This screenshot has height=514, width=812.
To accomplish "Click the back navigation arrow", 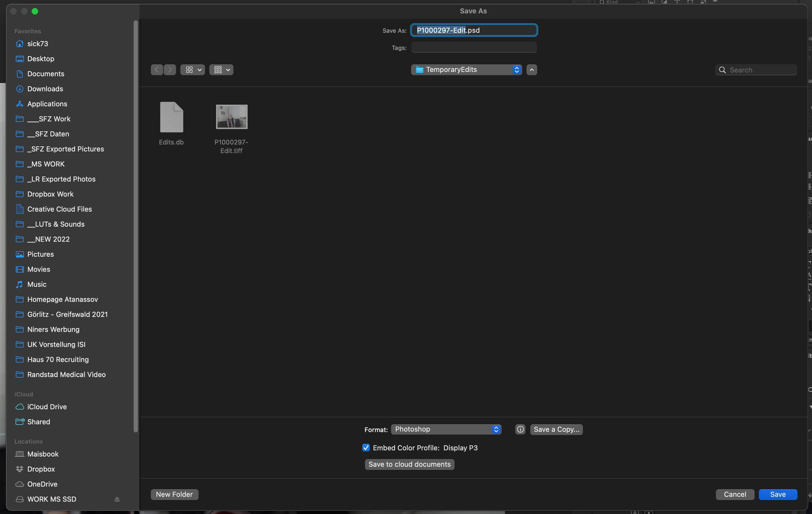I will [156, 70].
